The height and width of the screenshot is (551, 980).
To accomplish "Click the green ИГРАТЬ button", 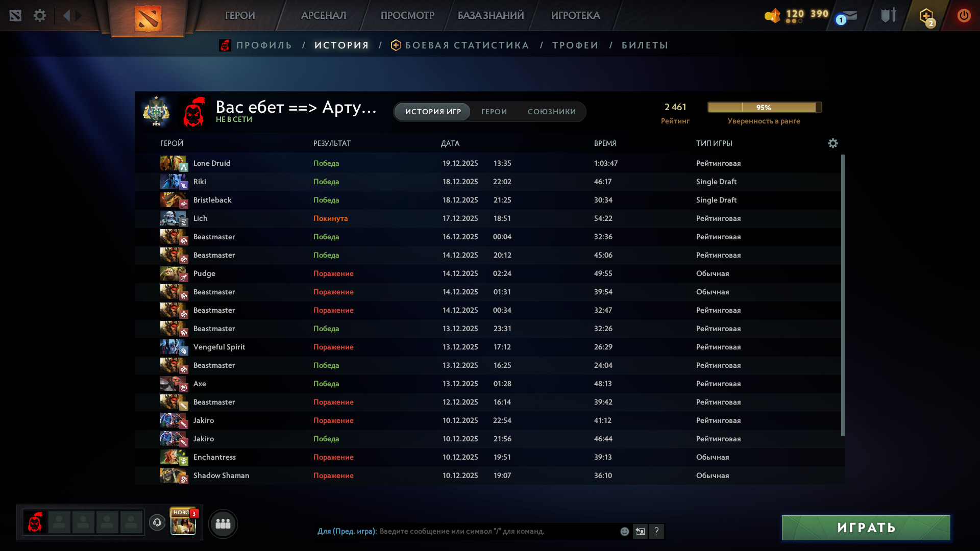I will (866, 528).
